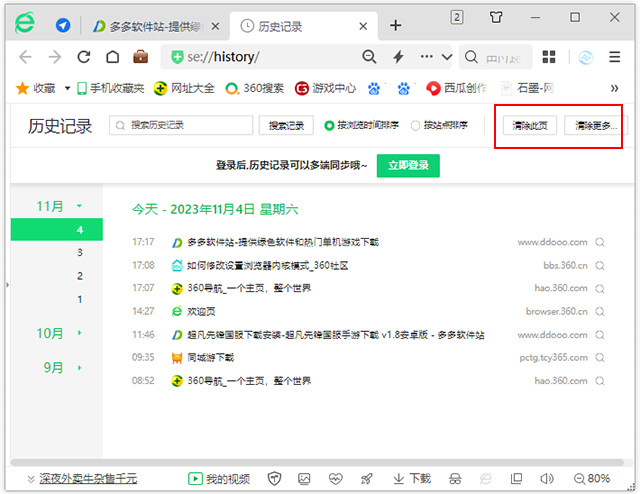Click the blue circular account avatar icon

pos(586,57)
